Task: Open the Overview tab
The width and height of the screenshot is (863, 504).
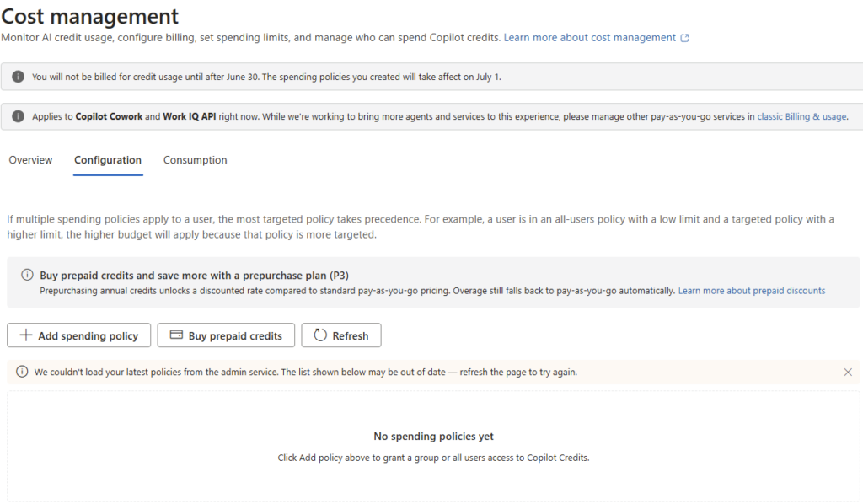Action: tap(30, 160)
